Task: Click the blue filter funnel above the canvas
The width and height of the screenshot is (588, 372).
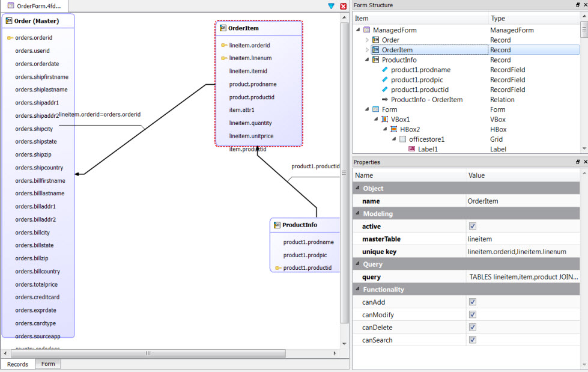Action: [x=330, y=5]
